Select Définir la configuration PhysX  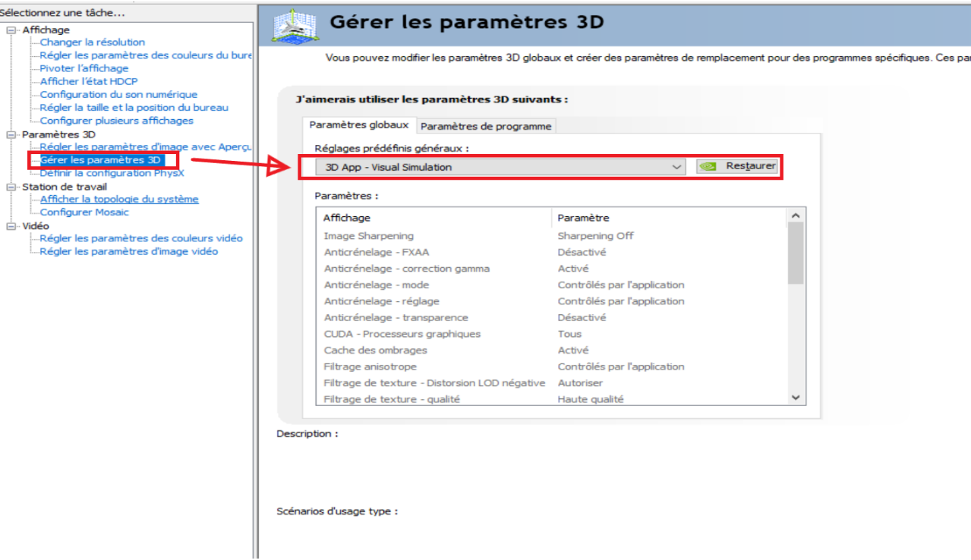(112, 173)
